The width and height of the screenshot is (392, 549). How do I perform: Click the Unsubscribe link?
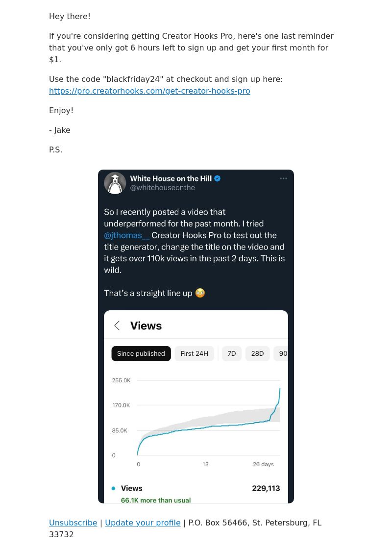click(73, 523)
